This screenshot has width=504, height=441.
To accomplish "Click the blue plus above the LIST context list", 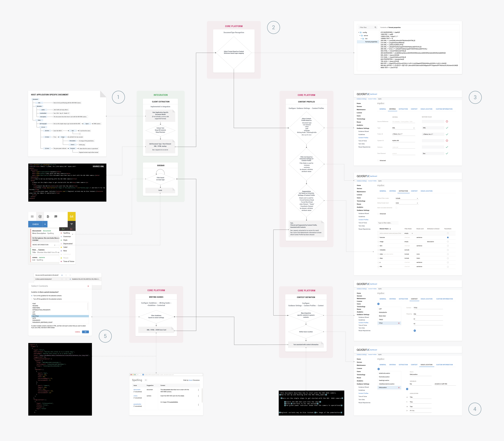I will 378,304.
